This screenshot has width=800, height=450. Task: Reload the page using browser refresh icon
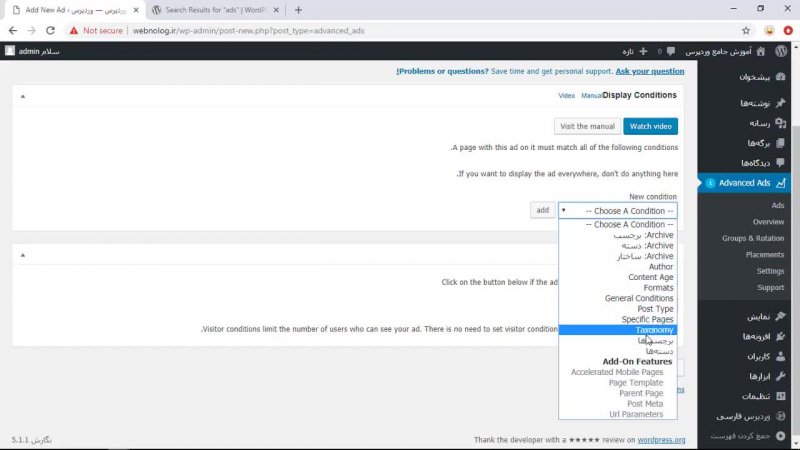pos(53,30)
